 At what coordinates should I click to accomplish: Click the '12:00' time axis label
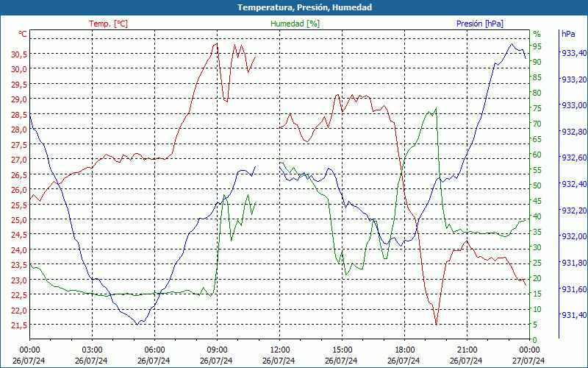tap(279, 350)
